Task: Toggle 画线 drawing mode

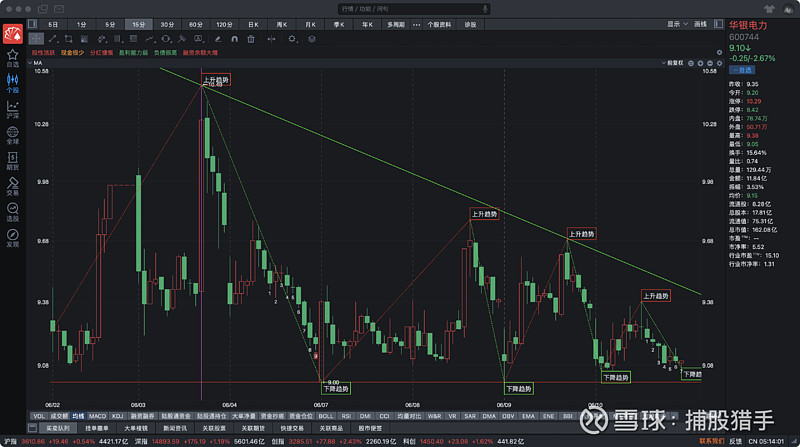Action: click(701, 24)
